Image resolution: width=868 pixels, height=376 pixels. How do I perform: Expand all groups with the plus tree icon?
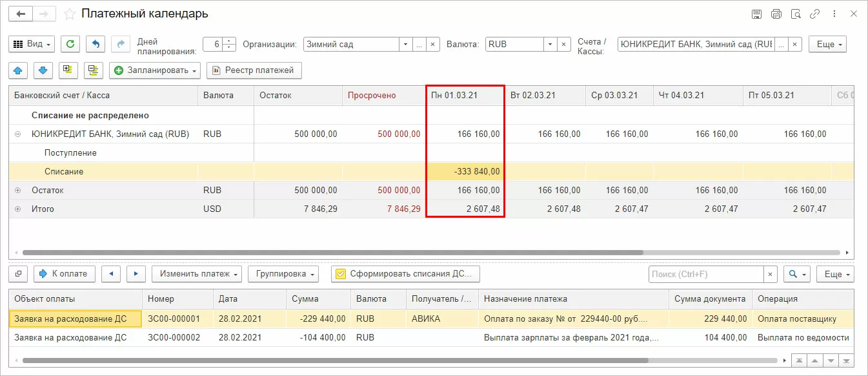(68, 70)
